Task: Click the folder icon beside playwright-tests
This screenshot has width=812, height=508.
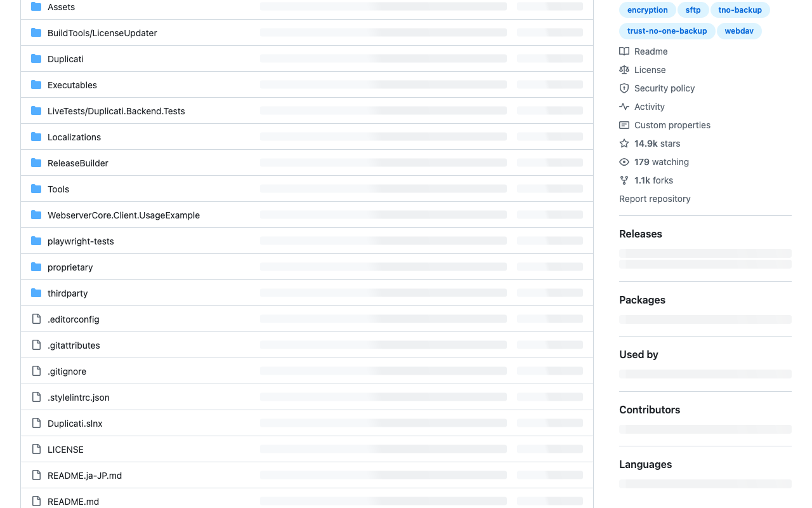Action: (x=36, y=241)
